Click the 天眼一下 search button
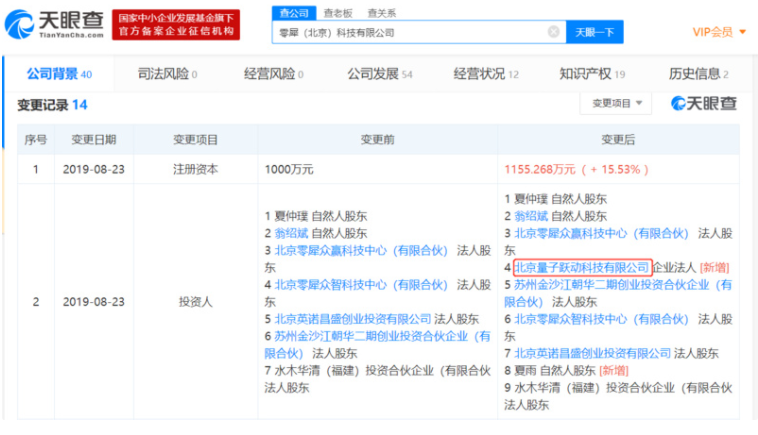This screenshot has height=435, width=758. point(595,32)
